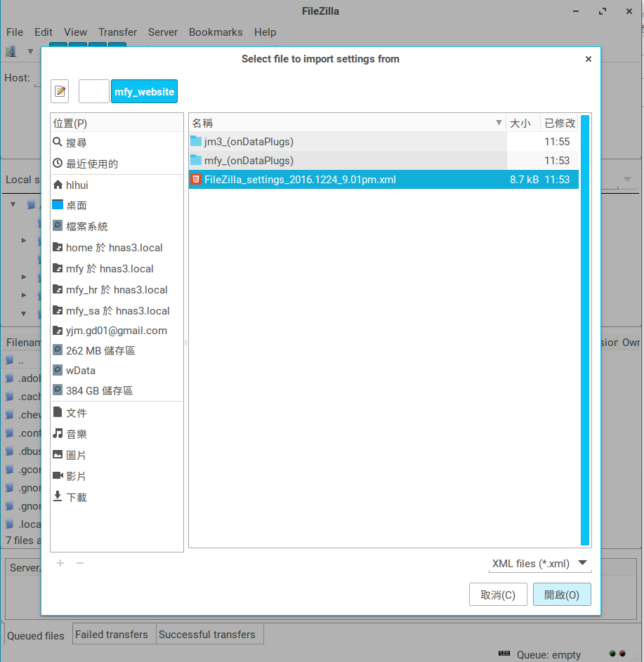
Task: Open recently used (最近使用的) location
Action: [x=91, y=164]
